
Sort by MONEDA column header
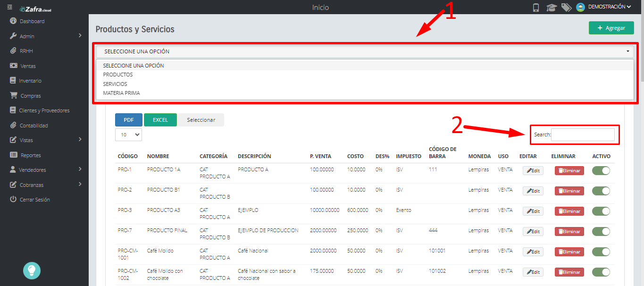pos(479,156)
